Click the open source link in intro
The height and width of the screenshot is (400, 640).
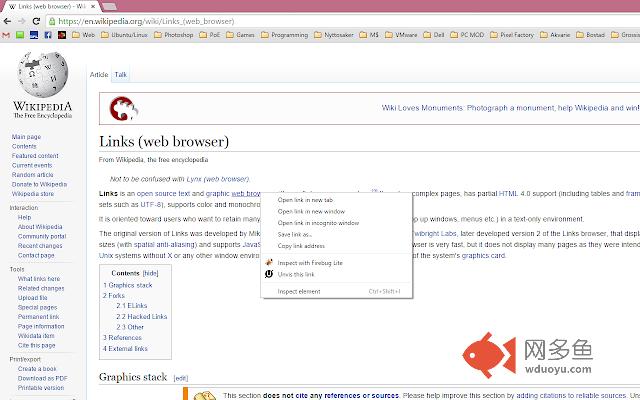[x=156, y=193]
